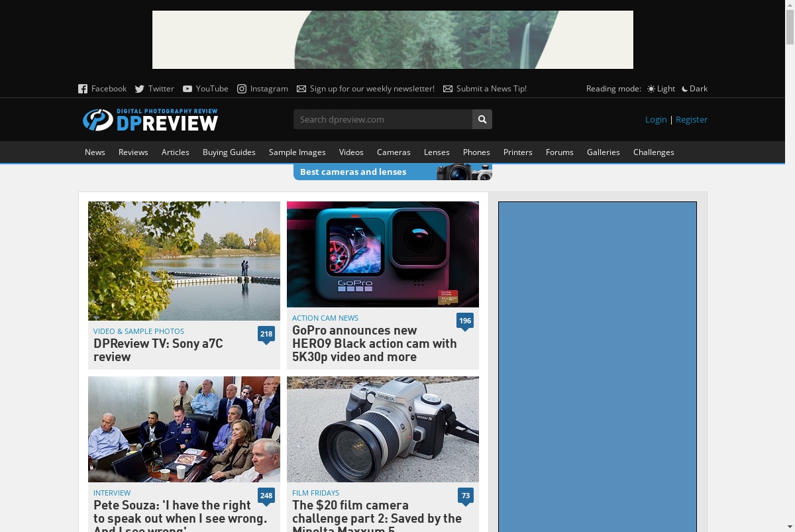Click 'FILM FRIDAYS' category label

click(x=315, y=493)
